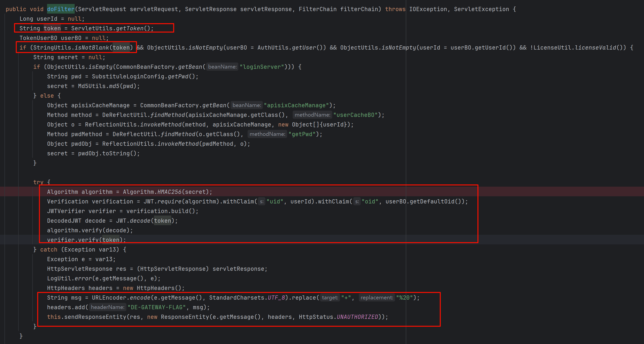Click the "DE-GATEWAY-FLAG" header string
Image resolution: width=644 pixels, height=344 pixels.
pyautogui.click(x=156, y=307)
